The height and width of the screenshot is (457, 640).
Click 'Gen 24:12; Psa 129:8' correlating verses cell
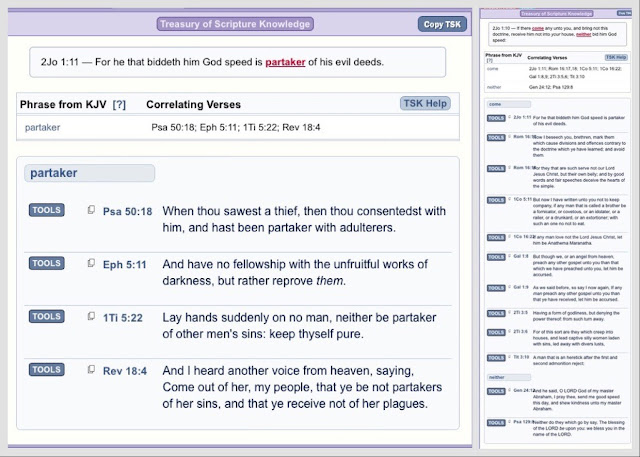[551, 87]
